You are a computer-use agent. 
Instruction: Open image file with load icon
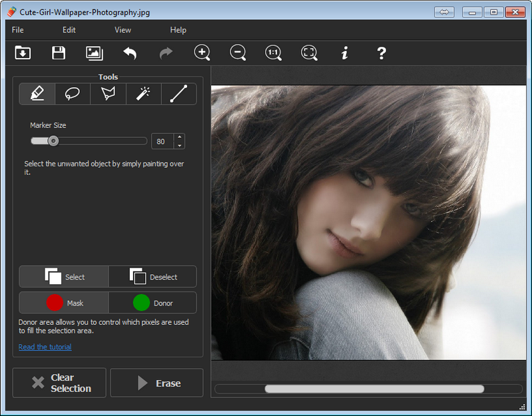23,53
